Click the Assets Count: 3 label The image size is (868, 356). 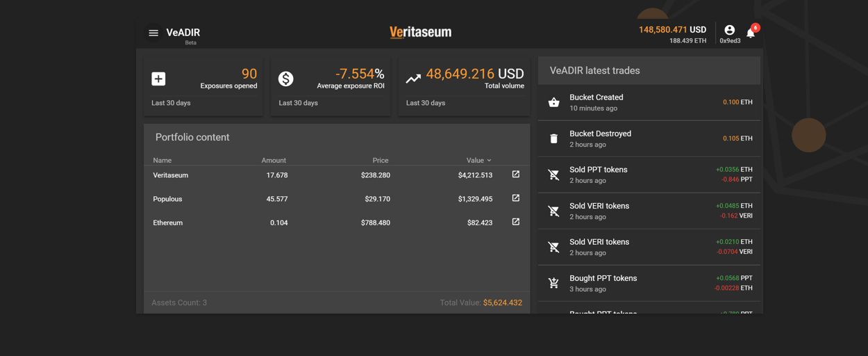click(x=179, y=302)
